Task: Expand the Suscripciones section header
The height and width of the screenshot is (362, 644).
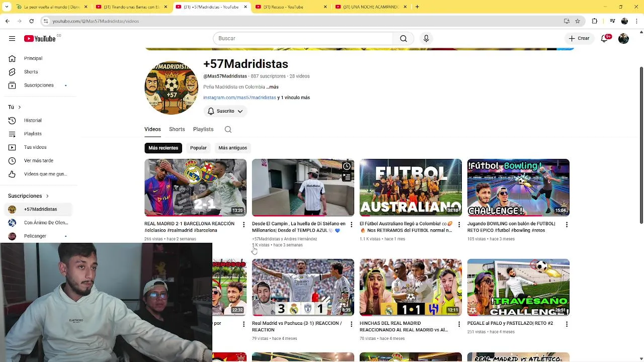Action: [28, 196]
